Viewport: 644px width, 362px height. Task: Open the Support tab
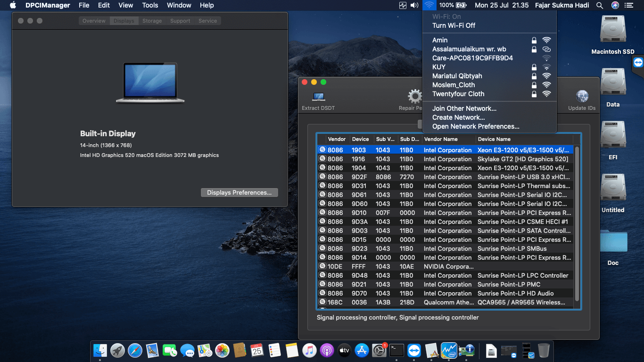pyautogui.click(x=180, y=21)
